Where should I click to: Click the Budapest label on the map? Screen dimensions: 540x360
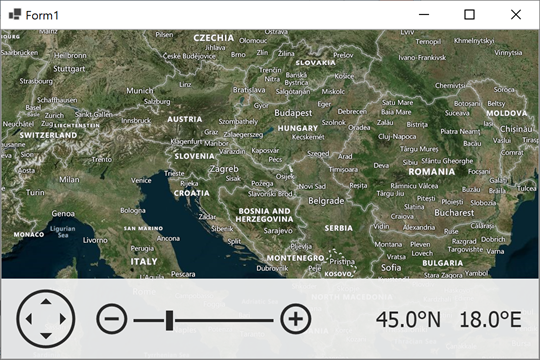click(x=293, y=113)
